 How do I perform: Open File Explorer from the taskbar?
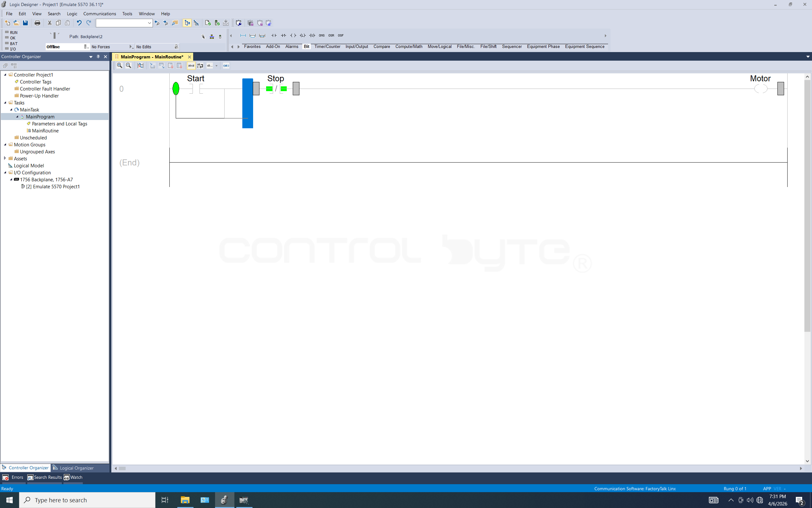click(185, 500)
